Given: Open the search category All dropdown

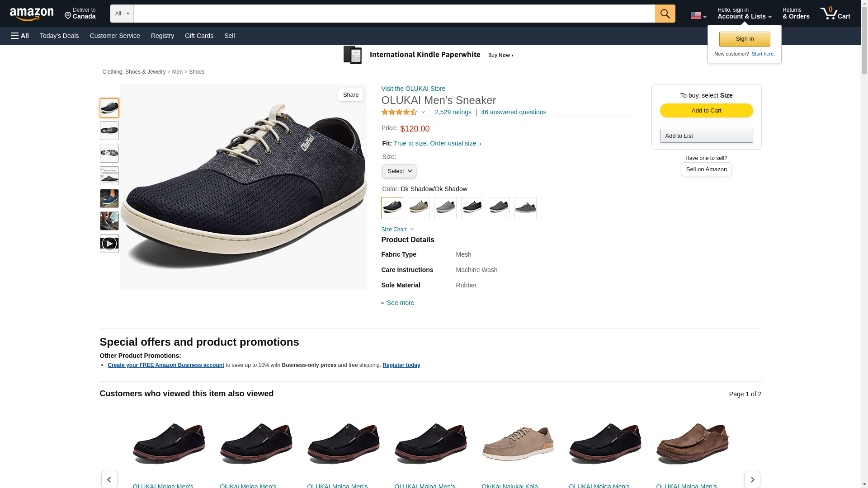Looking at the screenshot, I should 122,14.
